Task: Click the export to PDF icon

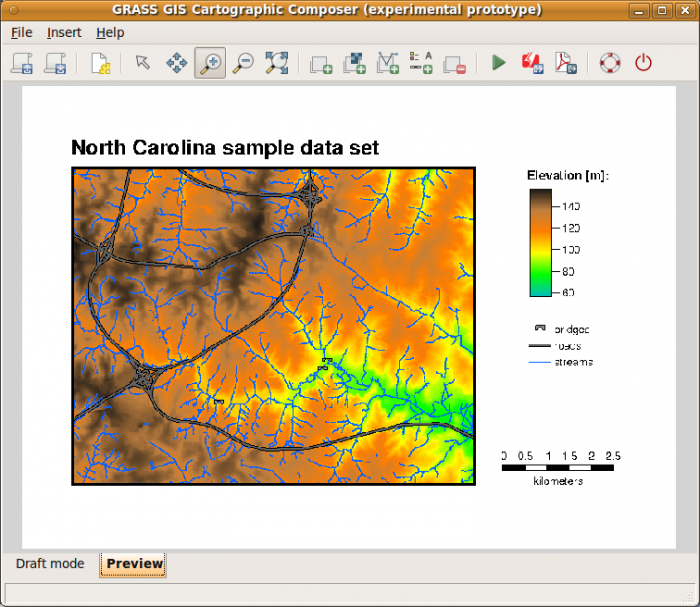Action: [x=566, y=63]
